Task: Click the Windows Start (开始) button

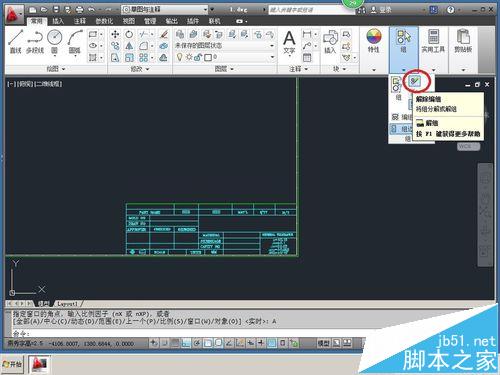Action: (x=12, y=364)
